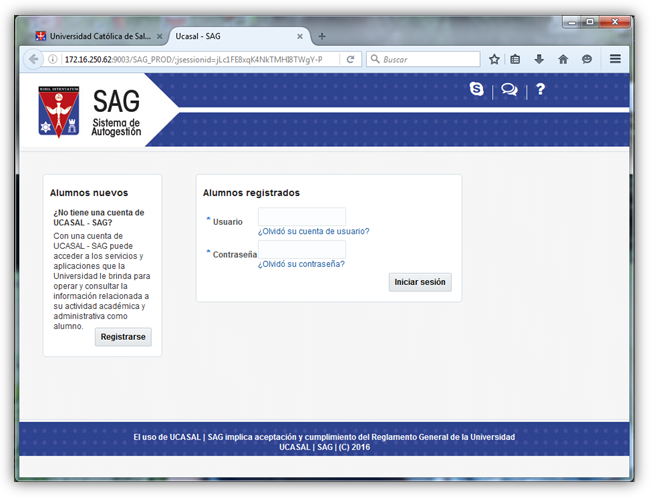The image size is (651, 498).
Task: Click the Hello chat smiley icon in the toolbar
Action: [587, 59]
